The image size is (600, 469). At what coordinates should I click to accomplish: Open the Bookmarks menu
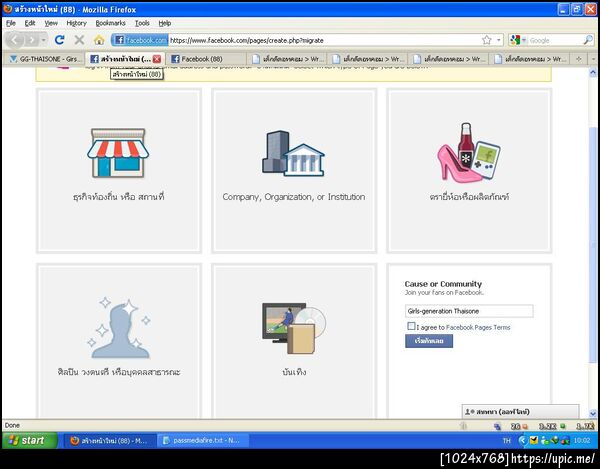coord(111,23)
